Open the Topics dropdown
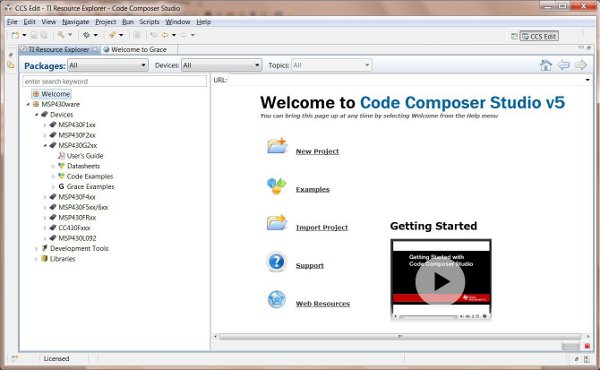Image resolution: width=600 pixels, height=370 pixels. [331, 65]
